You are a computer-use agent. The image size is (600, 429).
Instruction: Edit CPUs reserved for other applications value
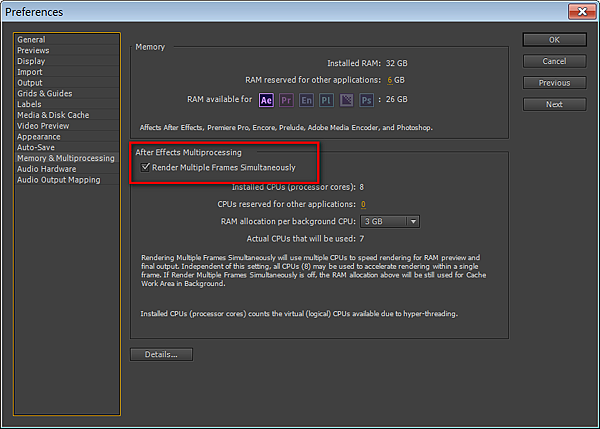click(363, 204)
